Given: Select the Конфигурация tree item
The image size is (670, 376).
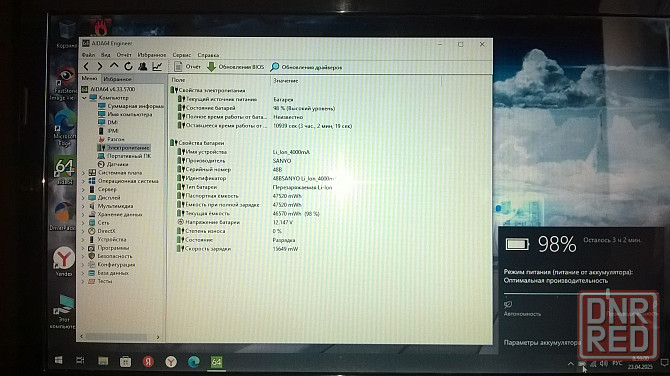Looking at the screenshot, I should [x=111, y=264].
